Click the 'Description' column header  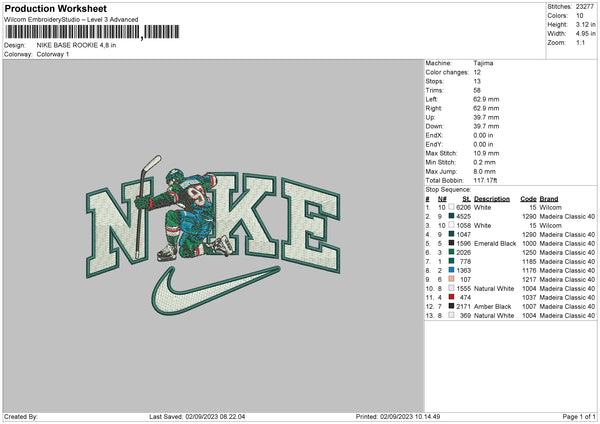(x=492, y=199)
